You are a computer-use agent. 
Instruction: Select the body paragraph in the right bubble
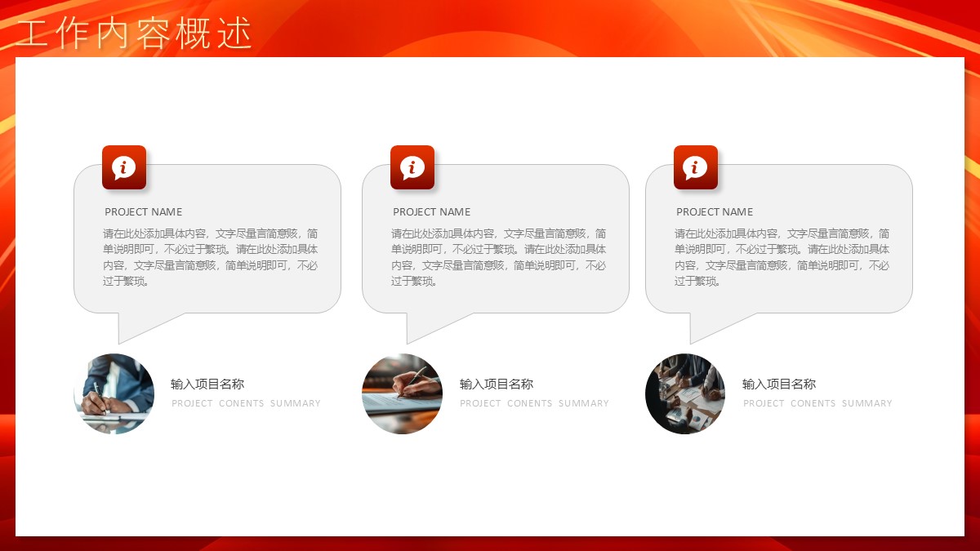tap(782, 257)
